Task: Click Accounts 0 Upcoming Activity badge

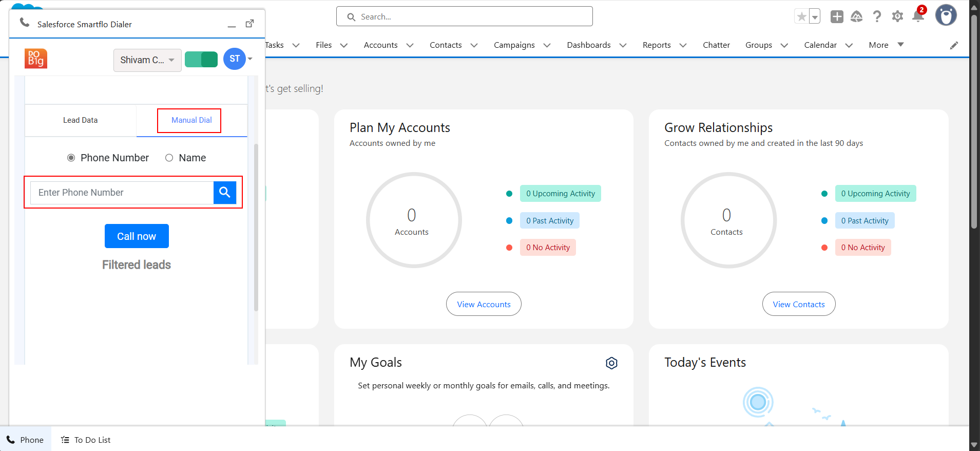Action: click(561, 194)
